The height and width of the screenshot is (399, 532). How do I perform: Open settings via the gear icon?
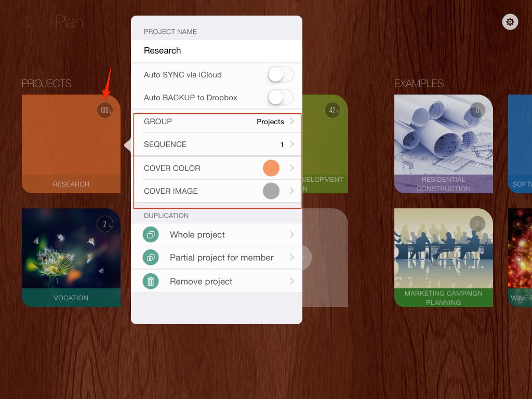[x=510, y=22]
